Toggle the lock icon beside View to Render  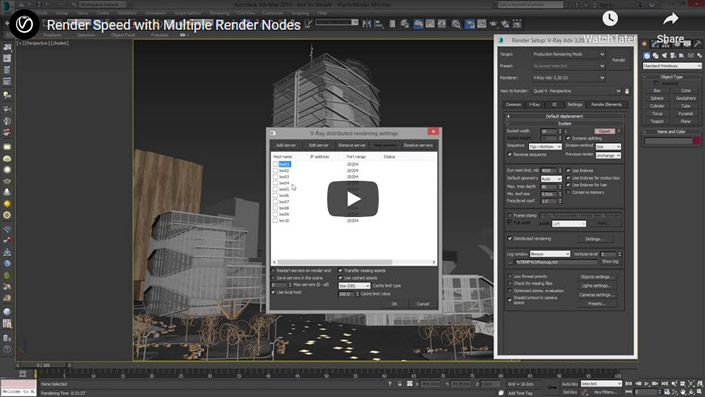(627, 91)
